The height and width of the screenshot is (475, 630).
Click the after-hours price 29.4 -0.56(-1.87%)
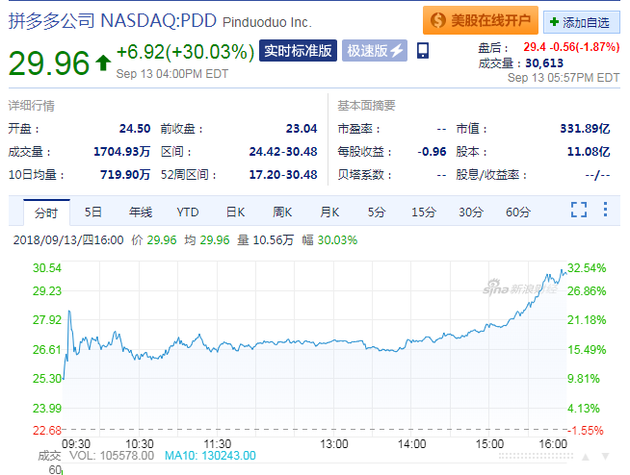pyautogui.click(x=571, y=47)
